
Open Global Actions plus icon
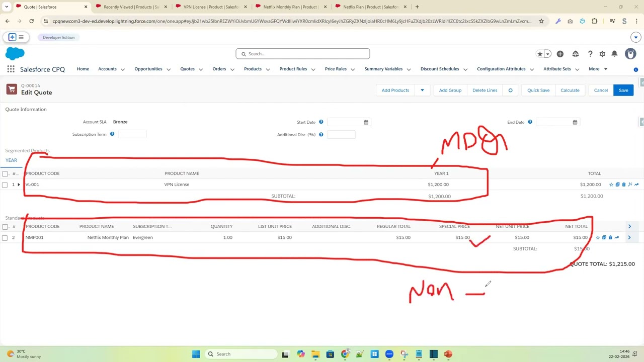tap(560, 54)
